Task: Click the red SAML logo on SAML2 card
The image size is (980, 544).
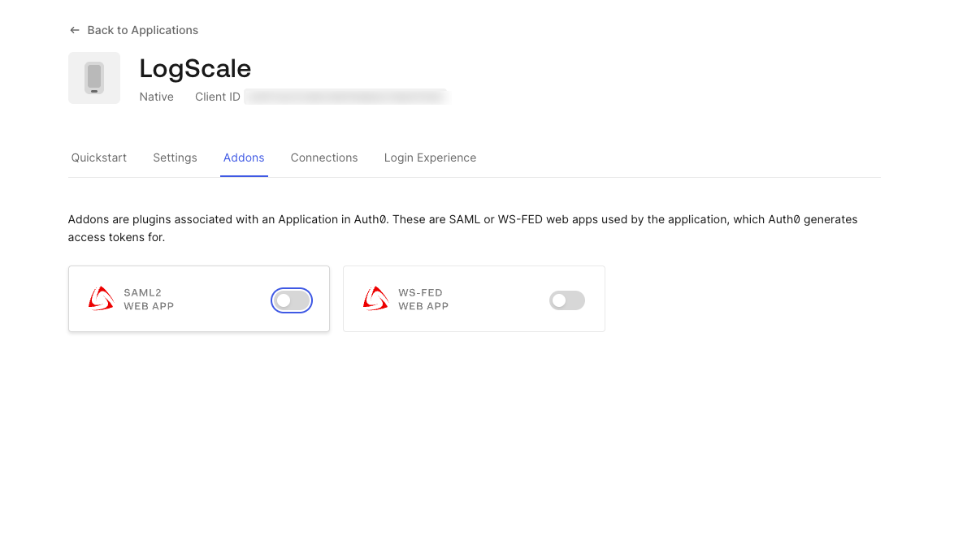Action: click(101, 298)
